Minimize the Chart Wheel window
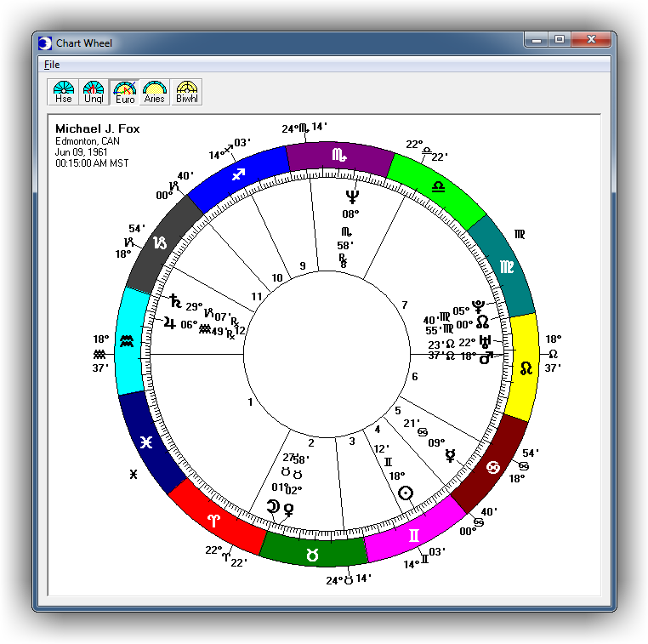648x644 pixels. click(537, 40)
